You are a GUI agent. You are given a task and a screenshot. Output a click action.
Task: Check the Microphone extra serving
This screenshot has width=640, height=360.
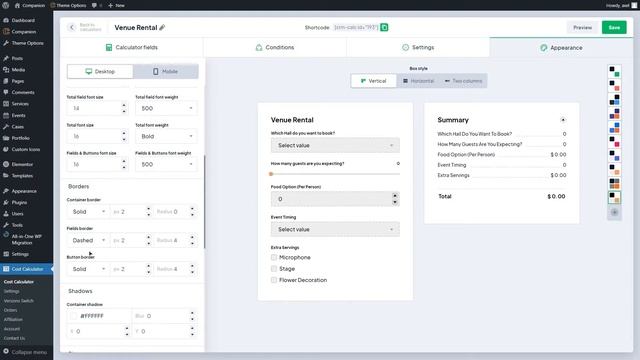(274, 258)
